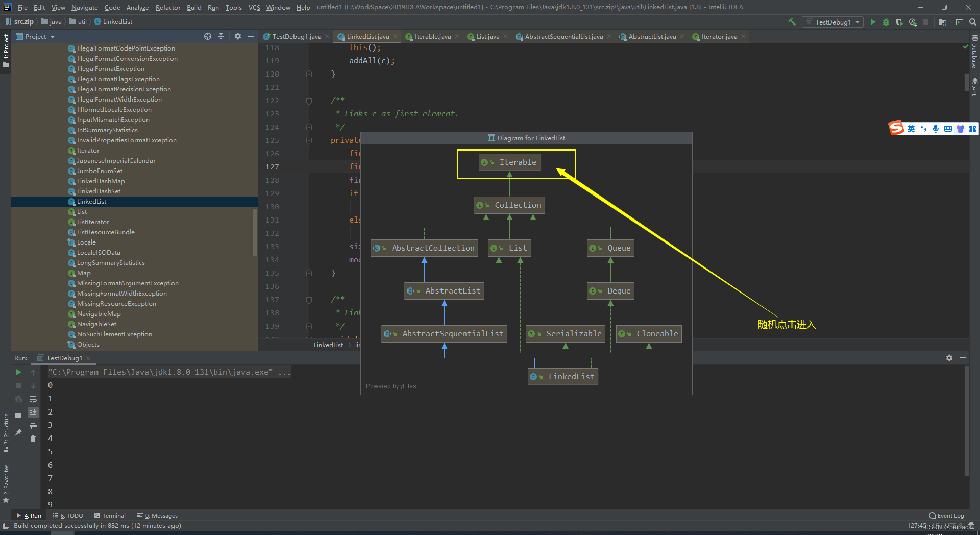Toggle fold marker at line 135
Viewport: 980px width, 535px height.
pos(309,273)
